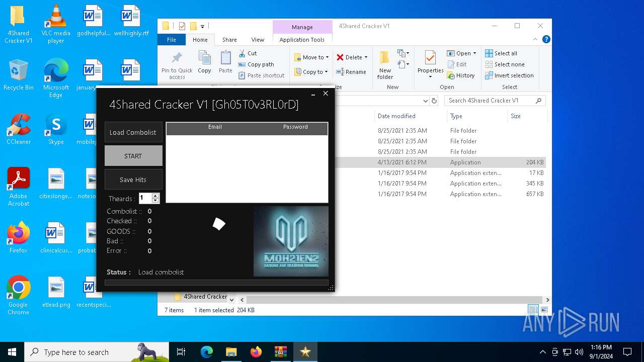Open Google Chrome desktop shortcut

point(18,295)
